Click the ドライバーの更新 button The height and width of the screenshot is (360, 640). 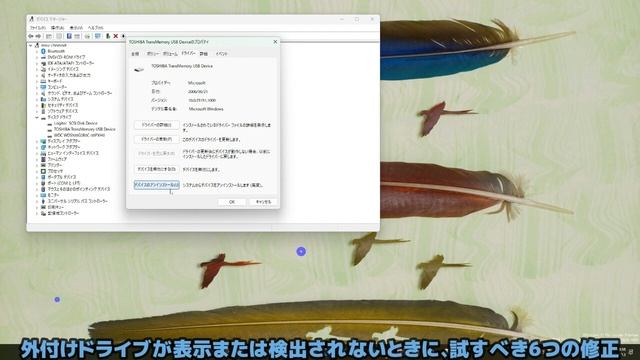pyautogui.click(x=156, y=140)
